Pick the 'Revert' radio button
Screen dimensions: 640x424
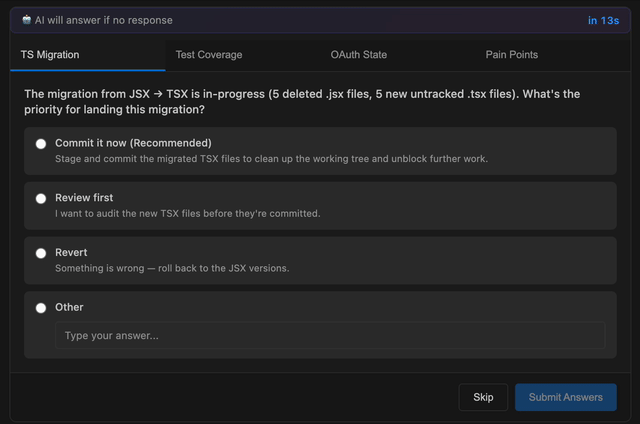tap(41, 254)
